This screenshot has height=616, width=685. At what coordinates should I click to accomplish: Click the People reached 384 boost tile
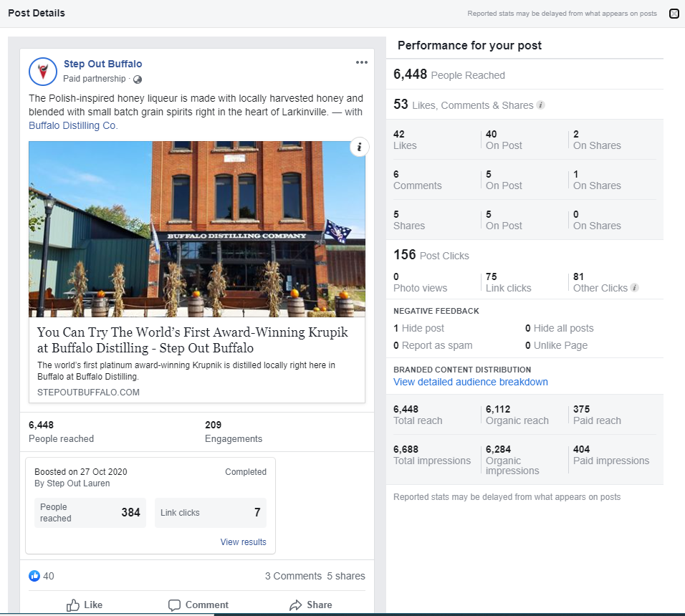click(x=90, y=513)
